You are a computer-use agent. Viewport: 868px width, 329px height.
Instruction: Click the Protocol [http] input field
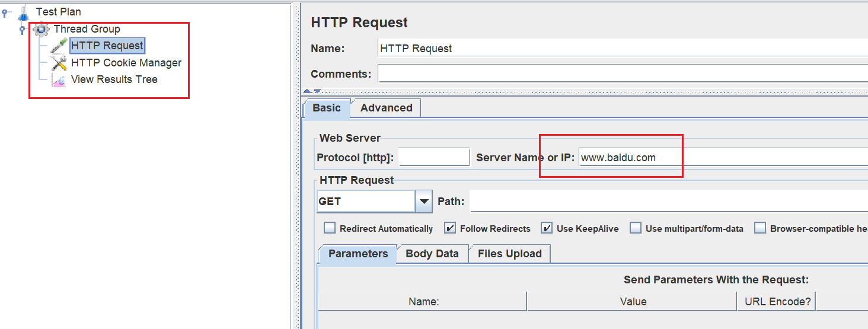click(435, 157)
